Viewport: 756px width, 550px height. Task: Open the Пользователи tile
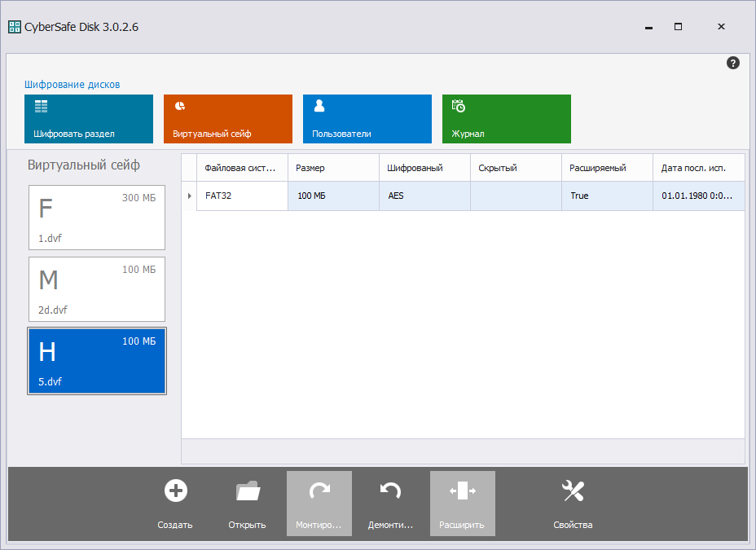[367, 119]
